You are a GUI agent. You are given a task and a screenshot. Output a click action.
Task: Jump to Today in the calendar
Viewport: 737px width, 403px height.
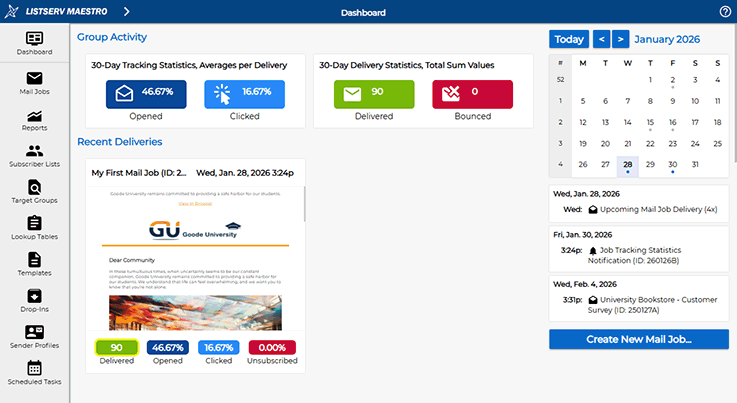[569, 39]
